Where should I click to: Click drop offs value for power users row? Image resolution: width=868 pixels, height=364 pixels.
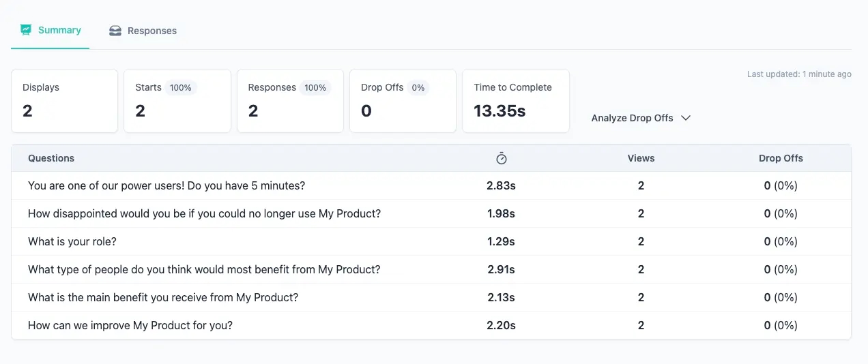(781, 185)
